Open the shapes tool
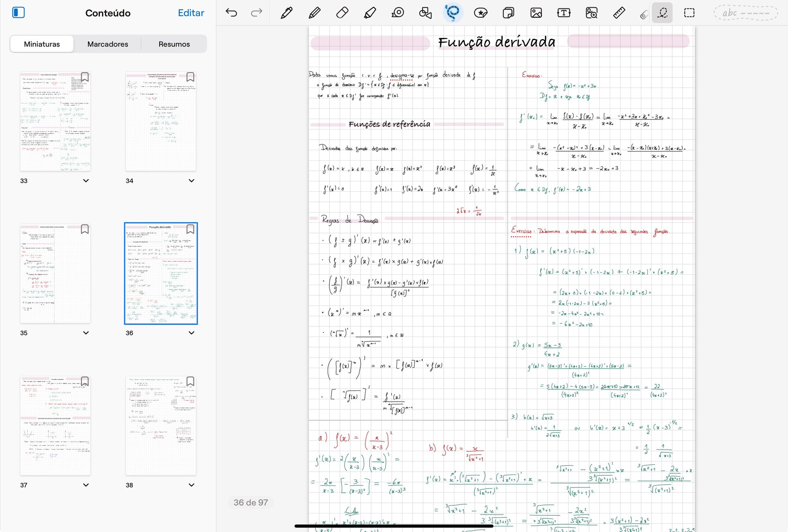788x532 pixels. click(x=425, y=13)
